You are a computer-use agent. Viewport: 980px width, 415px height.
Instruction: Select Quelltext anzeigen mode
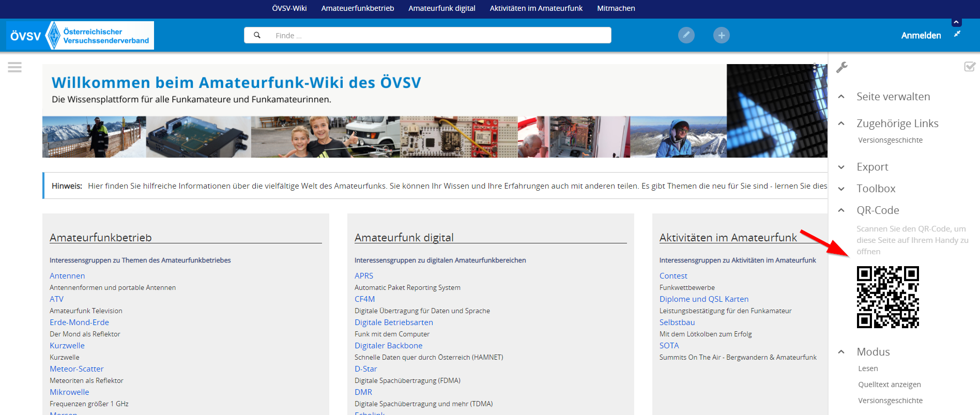pyautogui.click(x=890, y=385)
